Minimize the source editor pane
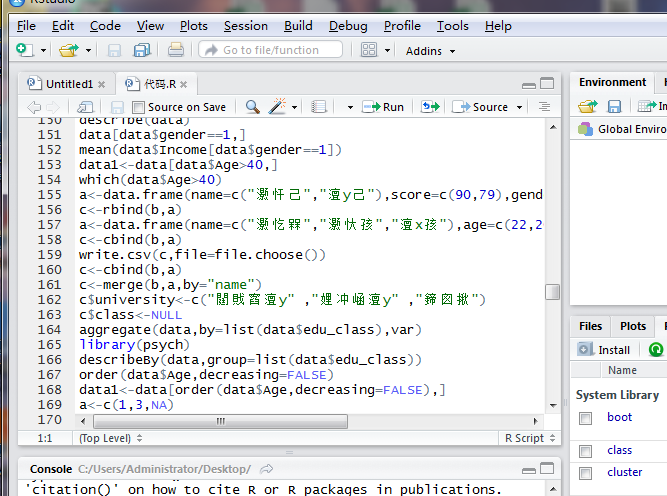This screenshot has width=667, height=496. [x=529, y=86]
